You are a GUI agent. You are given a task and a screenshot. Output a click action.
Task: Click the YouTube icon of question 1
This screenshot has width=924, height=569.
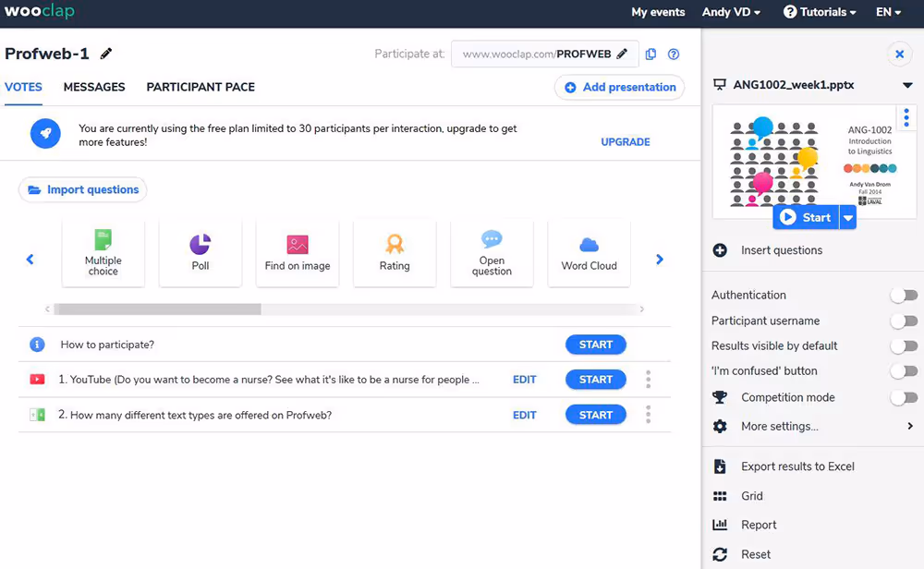pyautogui.click(x=37, y=380)
